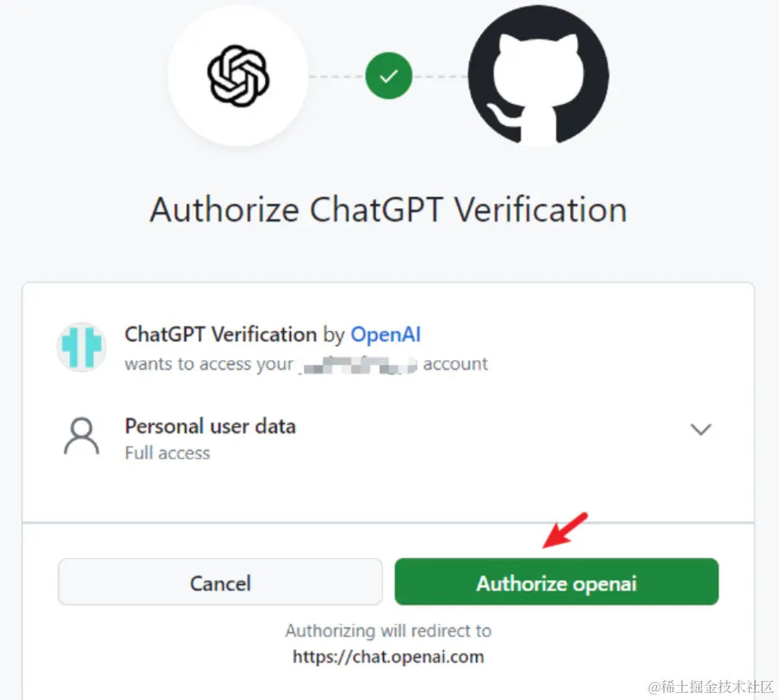Viewport: 779px width, 700px height.
Task: Click the Personal user data person icon
Action: tap(81, 436)
